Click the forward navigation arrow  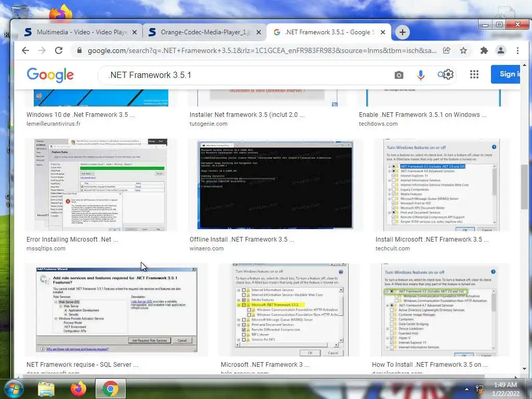point(42,50)
